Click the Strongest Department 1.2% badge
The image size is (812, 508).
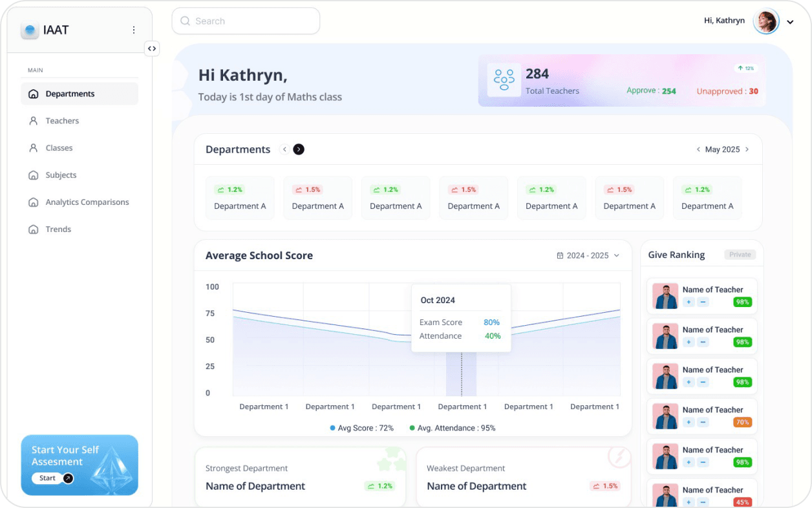click(x=379, y=486)
